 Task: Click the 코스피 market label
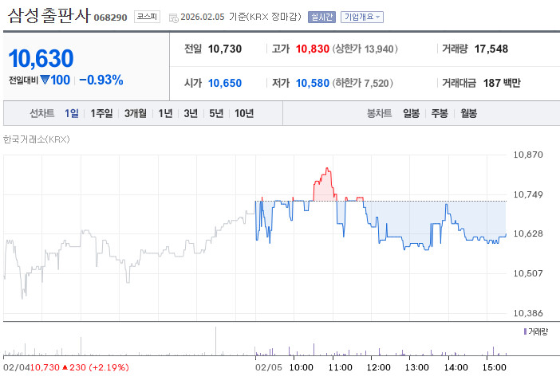tap(147, 17)
